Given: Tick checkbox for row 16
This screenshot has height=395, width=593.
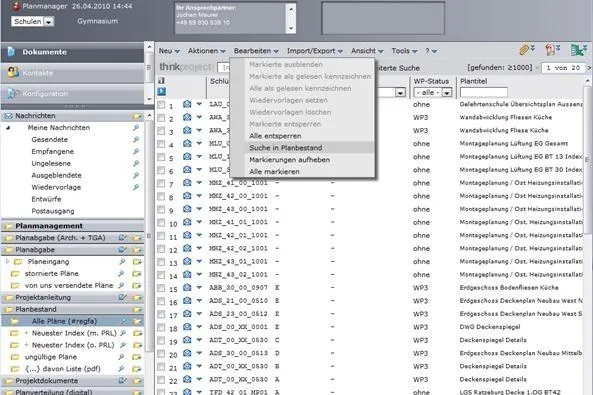Looking at the screenshot, I should (161, 301).
